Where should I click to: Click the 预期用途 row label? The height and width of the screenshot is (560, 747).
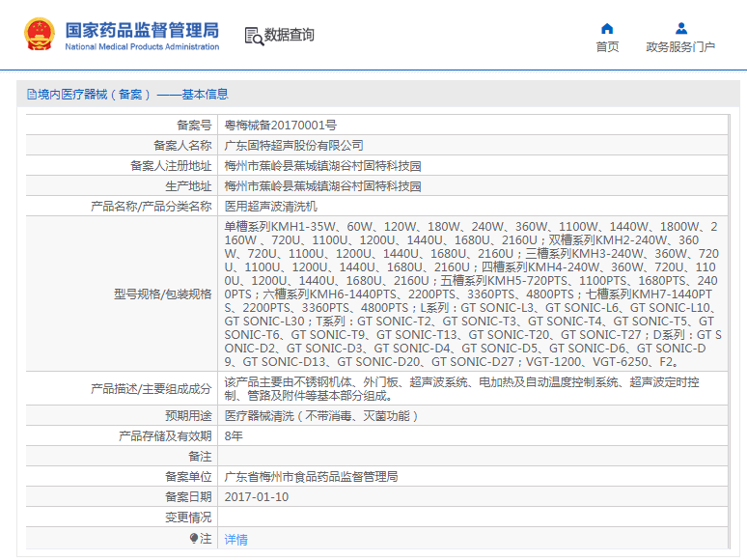[x=188, y=416]
